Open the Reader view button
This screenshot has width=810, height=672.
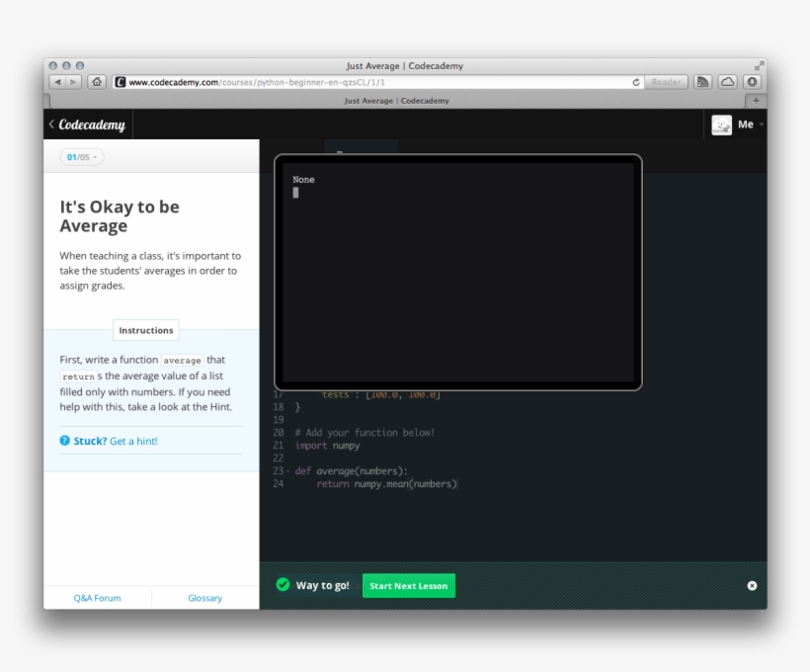666,82
